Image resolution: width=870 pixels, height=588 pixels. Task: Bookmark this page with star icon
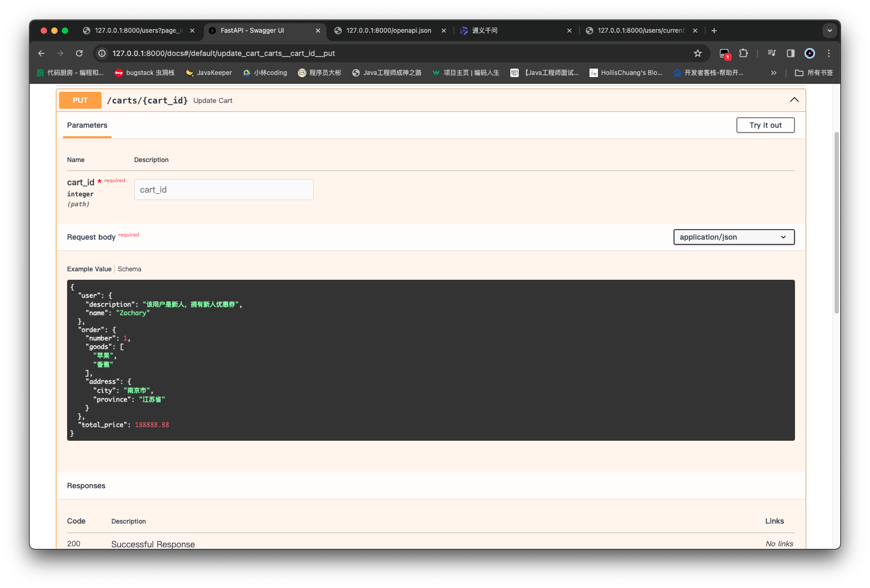pos(698,53)
